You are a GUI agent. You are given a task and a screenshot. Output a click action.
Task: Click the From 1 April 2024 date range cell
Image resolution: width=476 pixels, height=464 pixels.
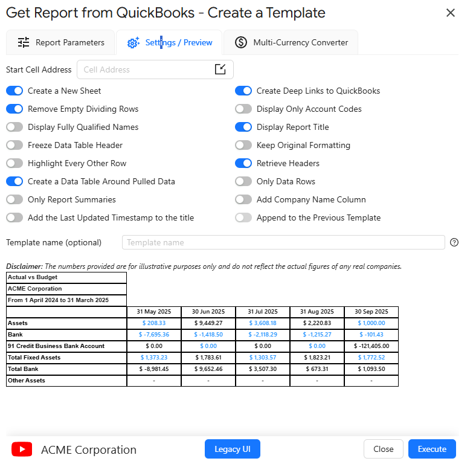click(66, 300)
